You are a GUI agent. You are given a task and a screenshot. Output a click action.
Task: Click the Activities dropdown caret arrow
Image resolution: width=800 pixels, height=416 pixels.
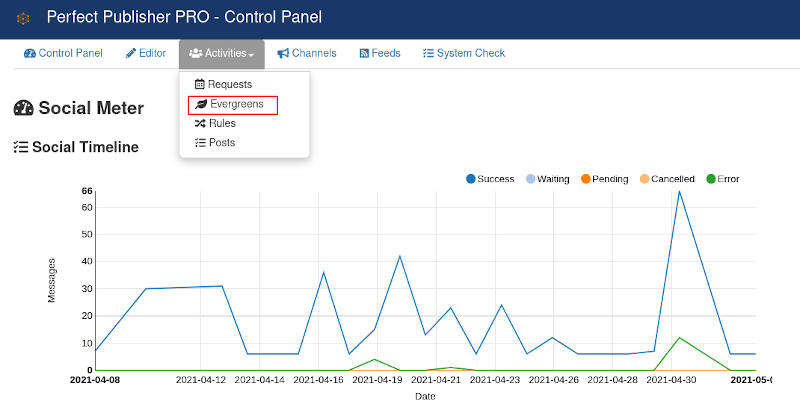point(252,55)
